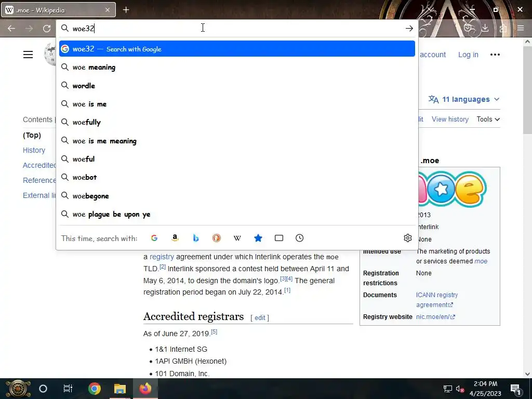Open the Tools dropdown

click(x=488, y=119)
